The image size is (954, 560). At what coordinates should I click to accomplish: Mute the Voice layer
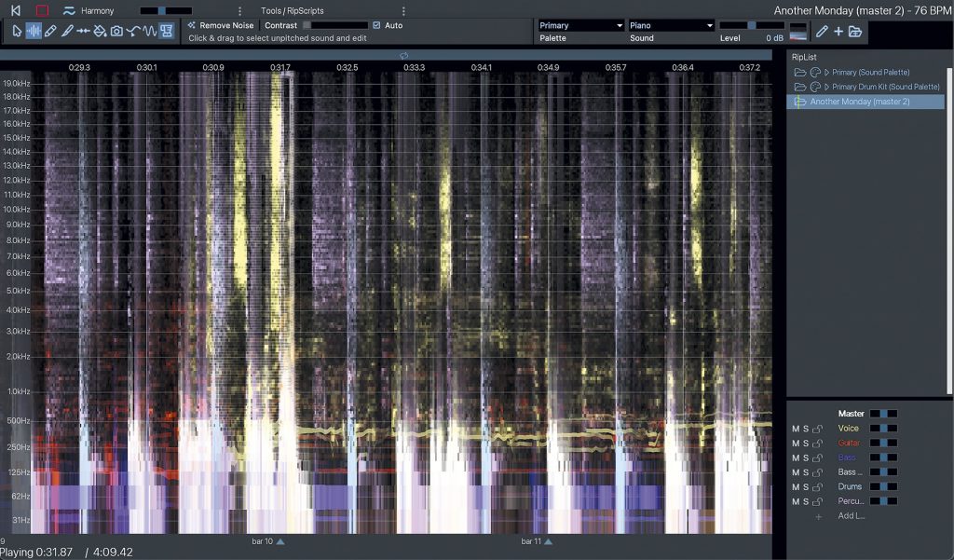[x=796, y=428]
